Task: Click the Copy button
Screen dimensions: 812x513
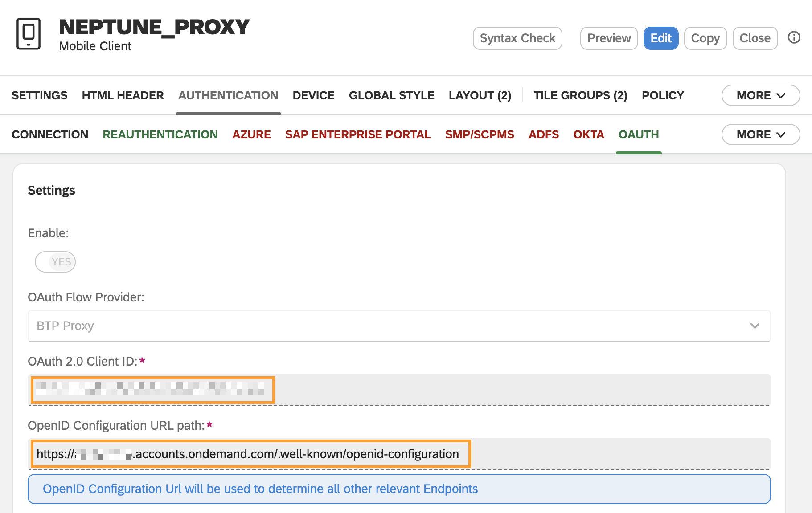Action: click(x=705, y=38)
